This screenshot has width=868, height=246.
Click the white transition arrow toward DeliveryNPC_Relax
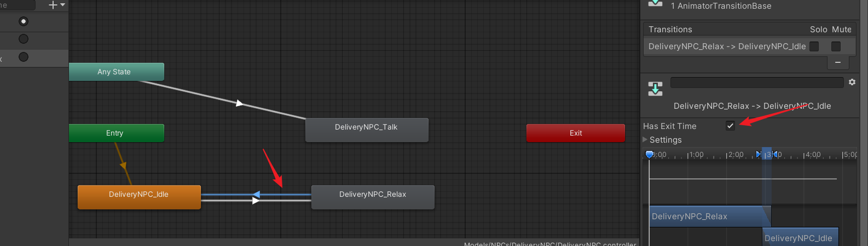(x=256, y=201)
